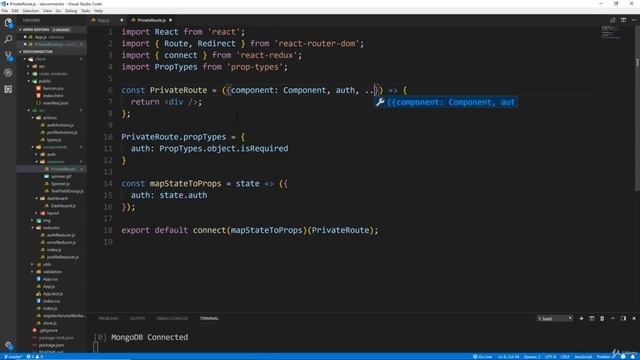This screenshot has height=360, width=640.
Task: Close the terminal panel
Action: coord(634,318)
